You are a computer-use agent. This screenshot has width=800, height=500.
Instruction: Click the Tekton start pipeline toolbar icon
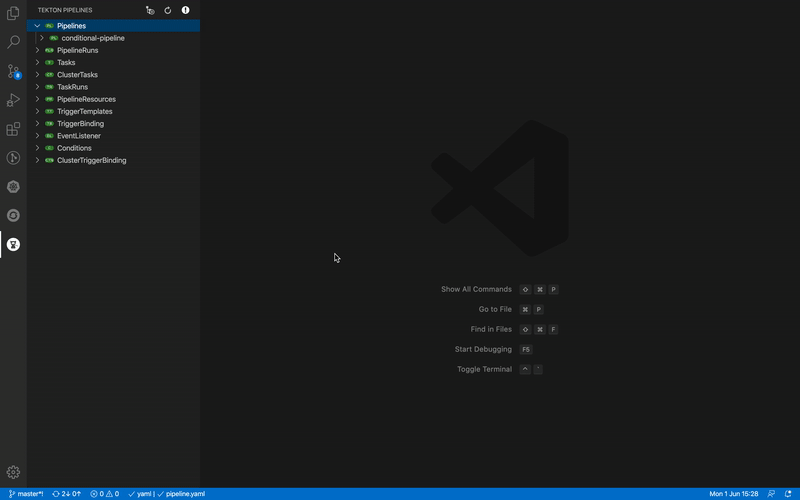pos(150,10)
